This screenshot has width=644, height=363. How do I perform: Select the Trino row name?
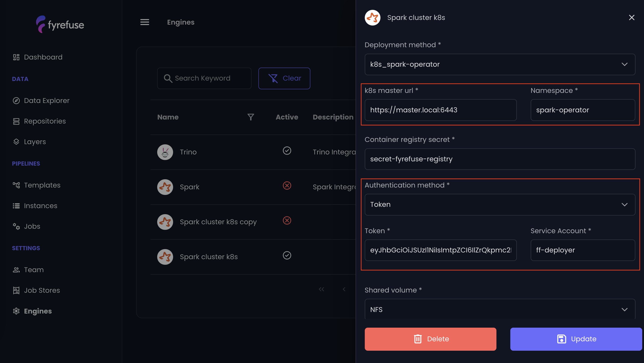tap(188, 152)
